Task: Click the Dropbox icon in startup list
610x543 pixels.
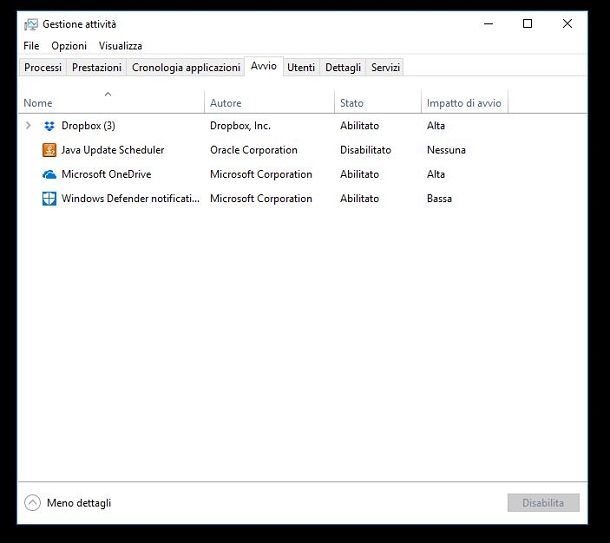Action: pyautogui.click(x=49, y=126)
